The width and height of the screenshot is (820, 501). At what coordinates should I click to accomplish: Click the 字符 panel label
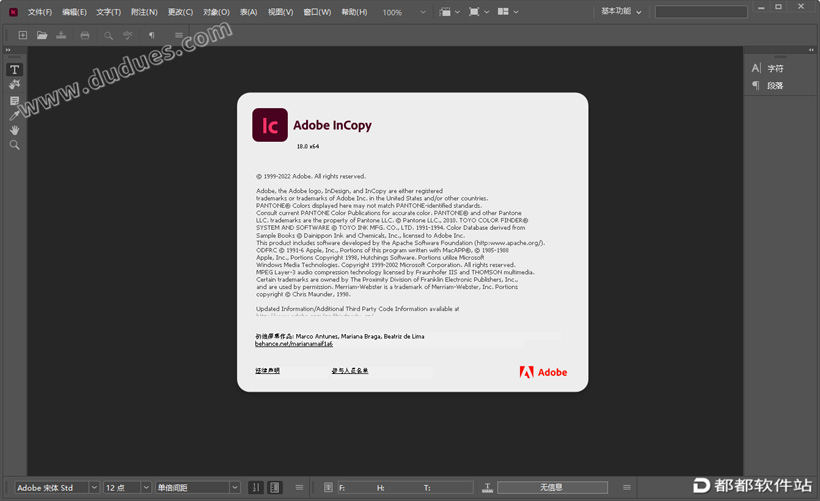point(775,68)
